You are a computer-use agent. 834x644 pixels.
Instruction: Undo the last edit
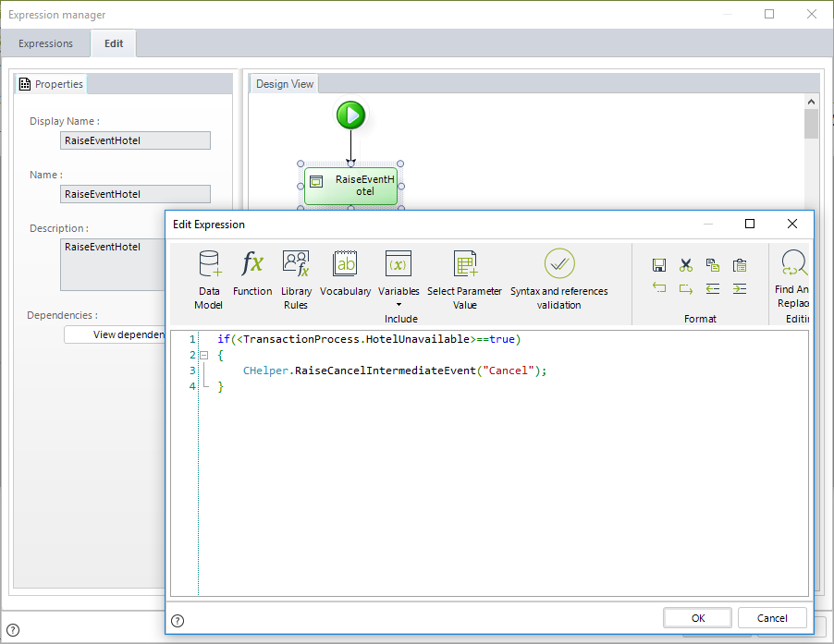659,288
